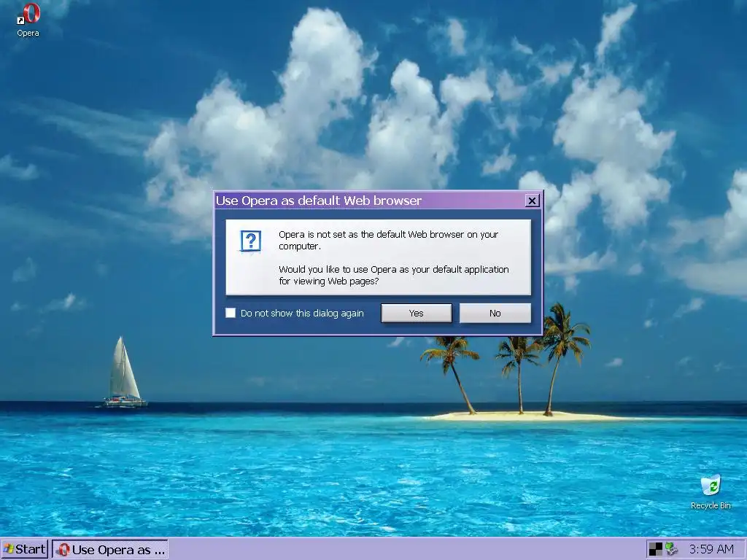Select 'Use Opera as ...' taskbar button
Image resolution: width=747 pixels, height=560 pixels.
pyautogui.click(x=110, y=550)
